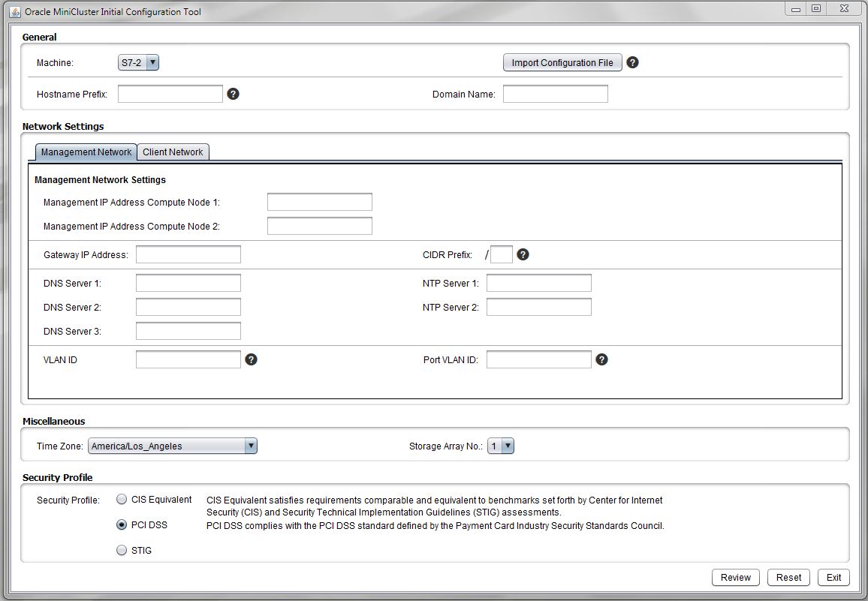Screen dimensions: 868x601
Task: Select PCI DSS security profile
Action: [122, 524]
